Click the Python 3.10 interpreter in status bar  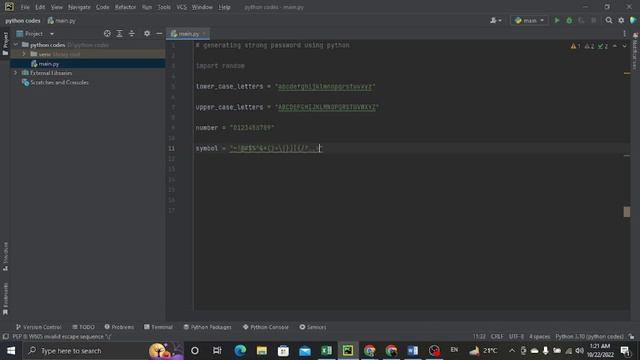(589, 337)
